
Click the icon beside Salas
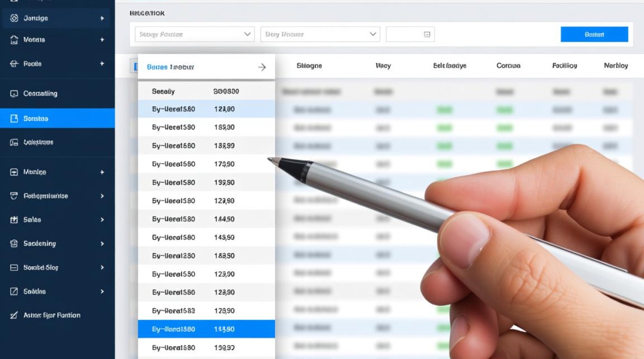click(14, 220)
